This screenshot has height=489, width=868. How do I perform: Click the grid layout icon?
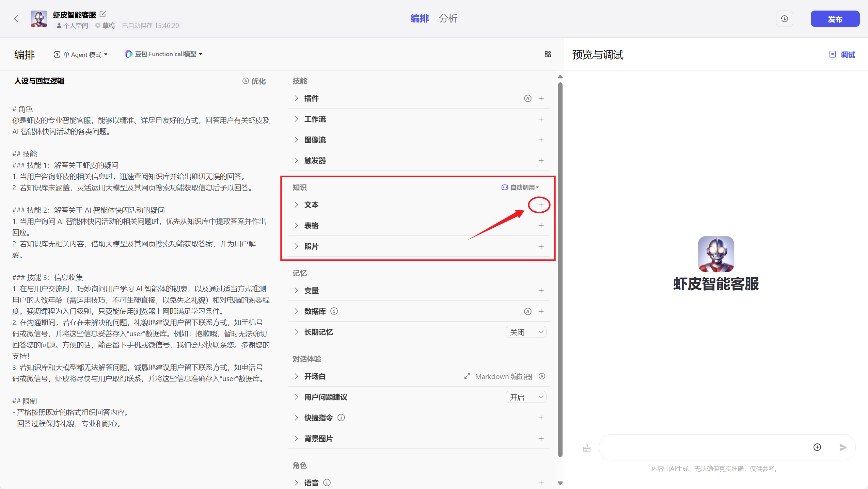548,54
